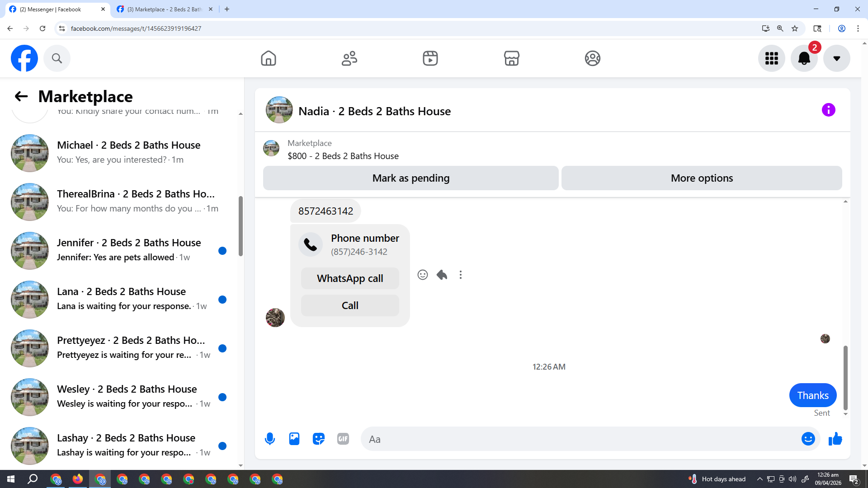Screen dimensions: 868x488
Task: Attach a photo using image icon
Action: coord(294,439)
